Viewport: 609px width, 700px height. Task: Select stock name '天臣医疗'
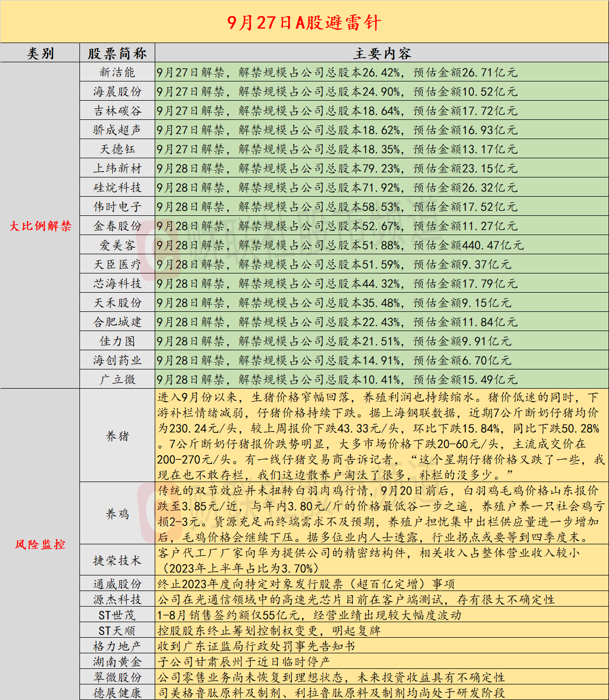[x=117, y=265]
